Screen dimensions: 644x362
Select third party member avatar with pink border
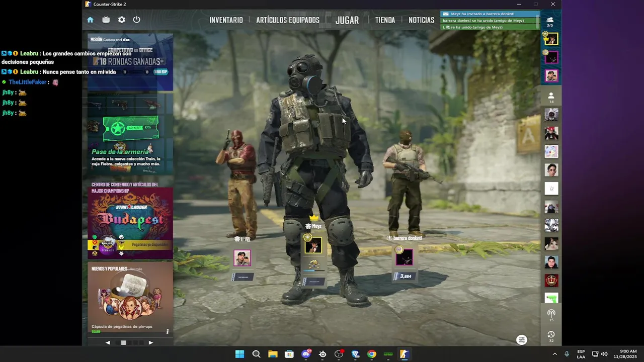point(551,76)
